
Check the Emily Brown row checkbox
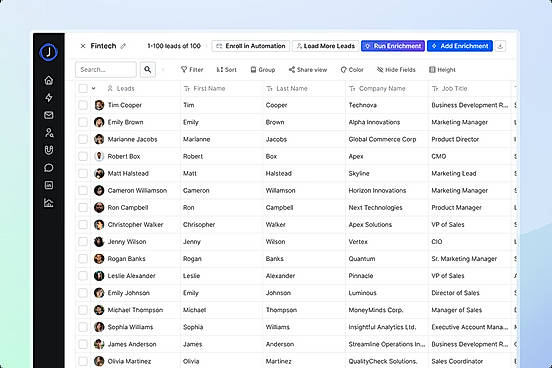(x=83, y=122)
